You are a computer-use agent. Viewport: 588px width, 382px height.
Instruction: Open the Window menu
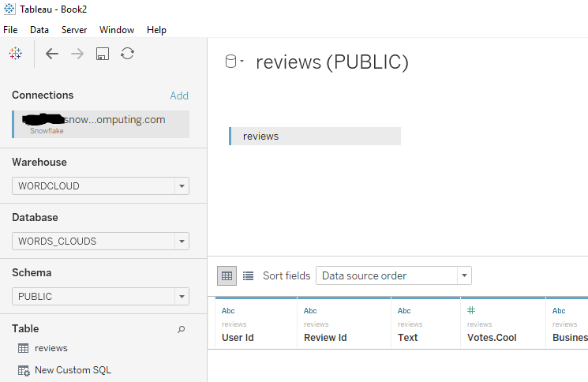tap(117, 30)
